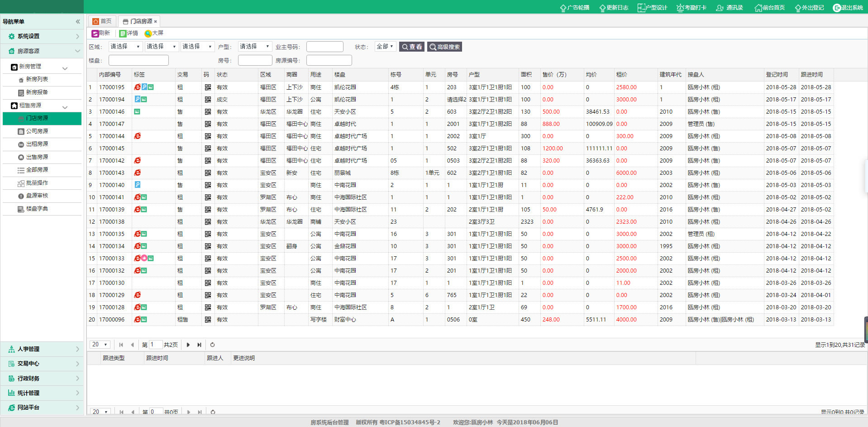Screen dimensions: 868x427
Task: Open the 大屏 big screen view
Action: click(154, 34)
